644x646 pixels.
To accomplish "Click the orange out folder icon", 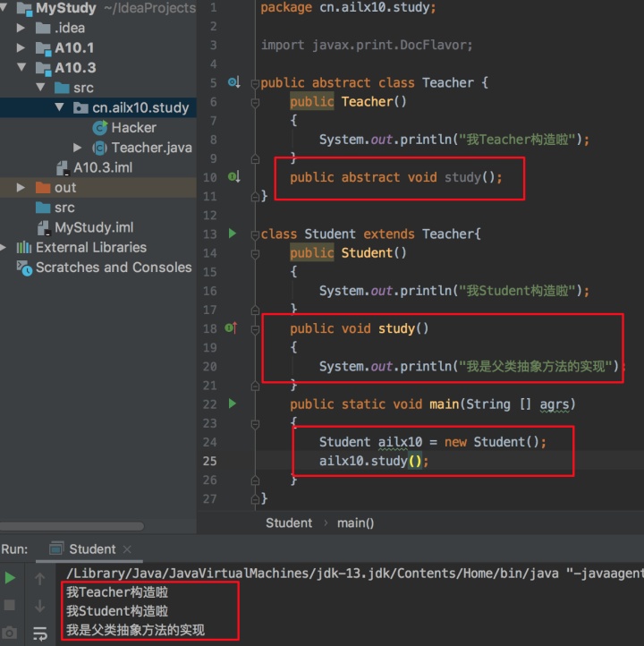I will (43, 188).
